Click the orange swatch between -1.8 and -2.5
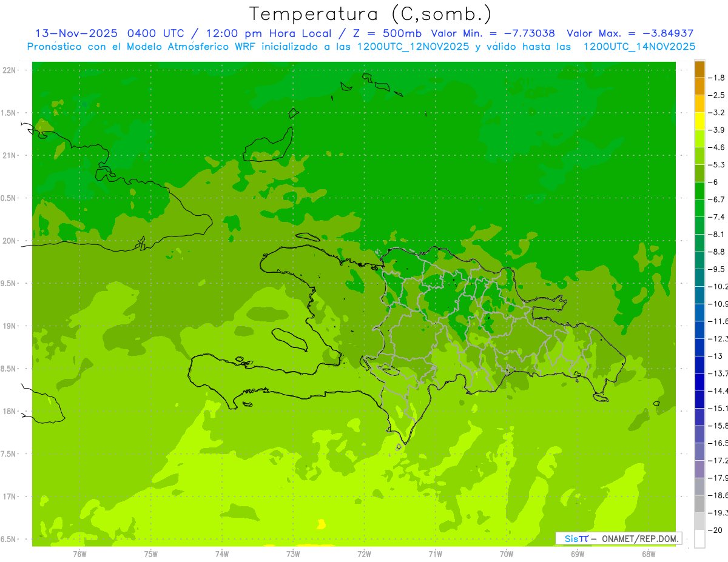Viewport: 728px width, 562px height. [x=699, y=86]
